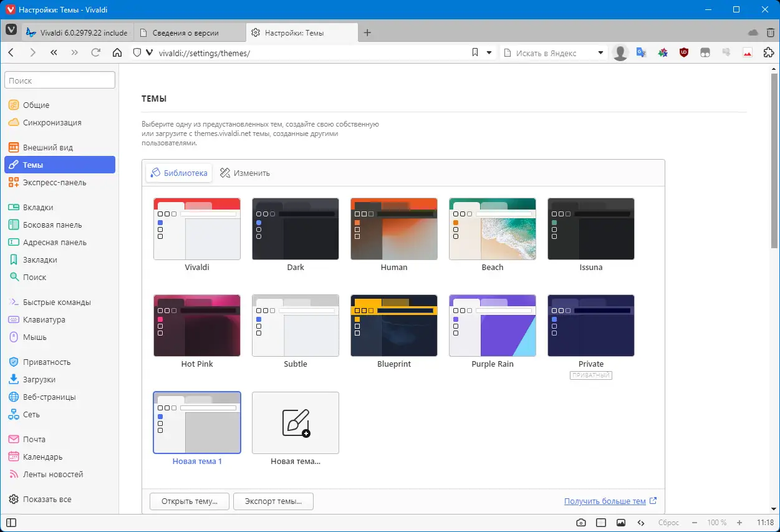Open Загрузки settings section
The image size is (780, 532).
coord(60,379)
